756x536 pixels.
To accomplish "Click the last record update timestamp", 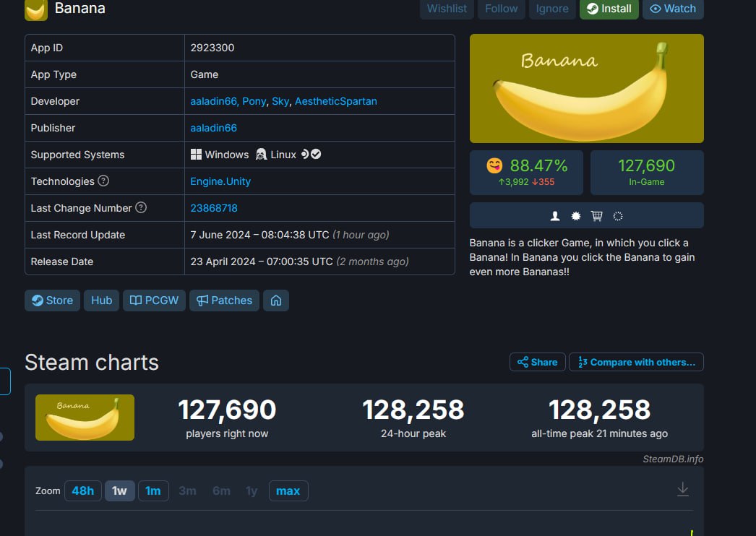I will pyautogui.click(x=290, y=235).
